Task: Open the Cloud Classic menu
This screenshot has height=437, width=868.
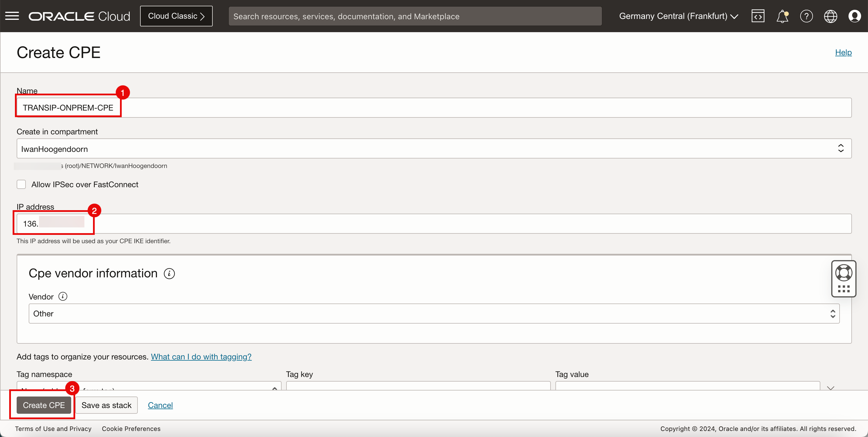Action: 176,16
